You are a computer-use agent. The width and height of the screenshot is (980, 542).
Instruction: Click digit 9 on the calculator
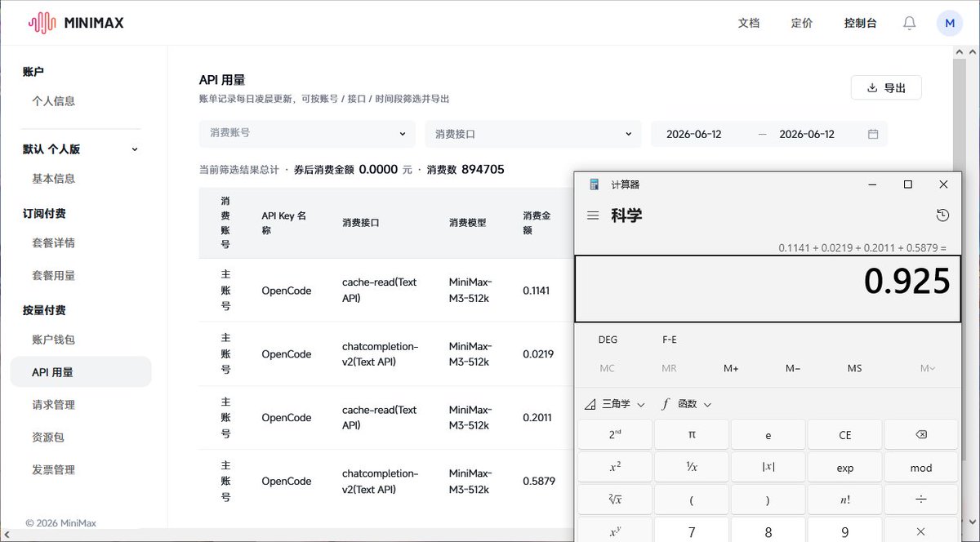point(845,530)
